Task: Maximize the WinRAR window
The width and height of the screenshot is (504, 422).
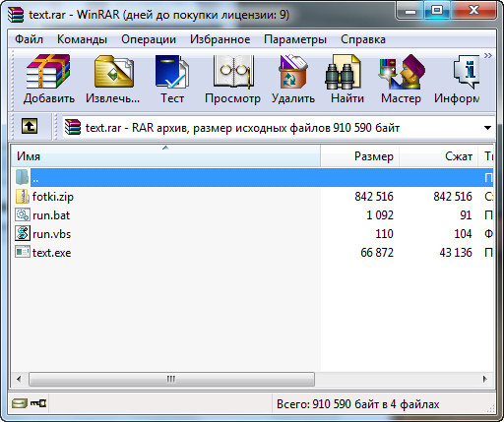Action: click(437, 11)
